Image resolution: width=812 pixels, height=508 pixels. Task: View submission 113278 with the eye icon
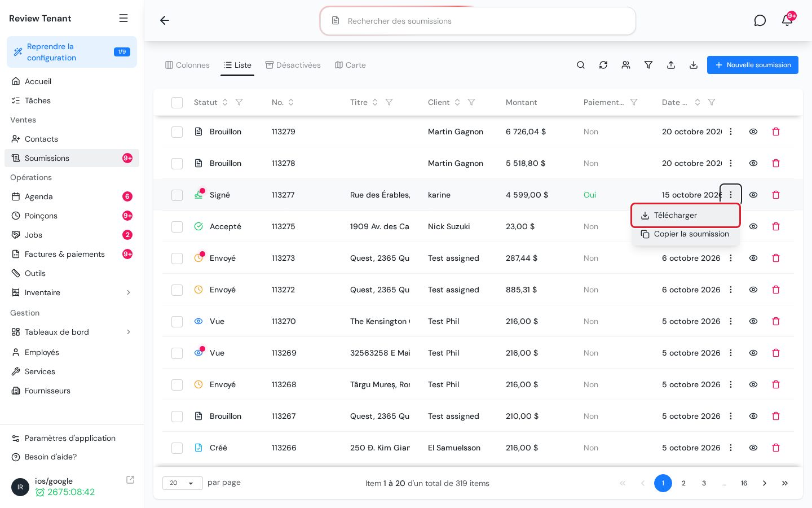click(x=753, y=163)
